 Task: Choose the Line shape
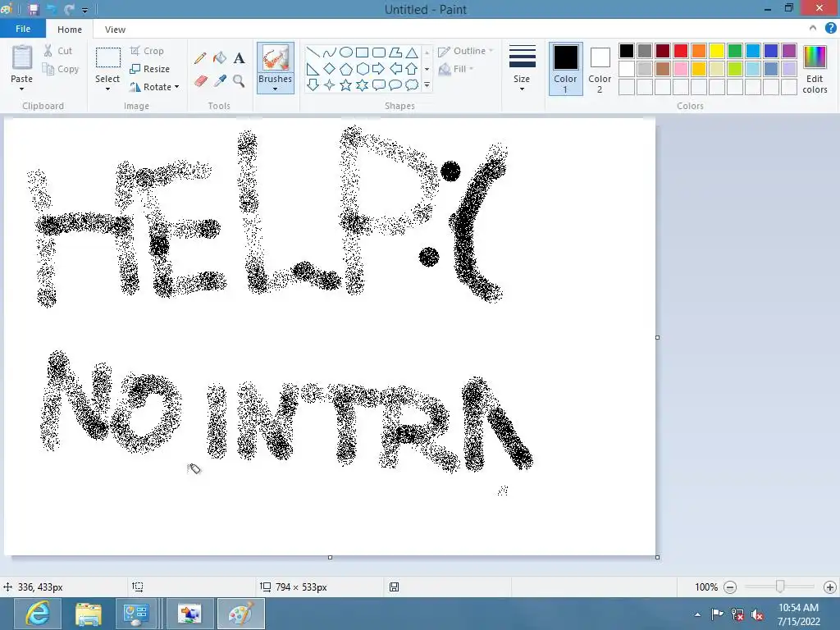tap(313, 52)
